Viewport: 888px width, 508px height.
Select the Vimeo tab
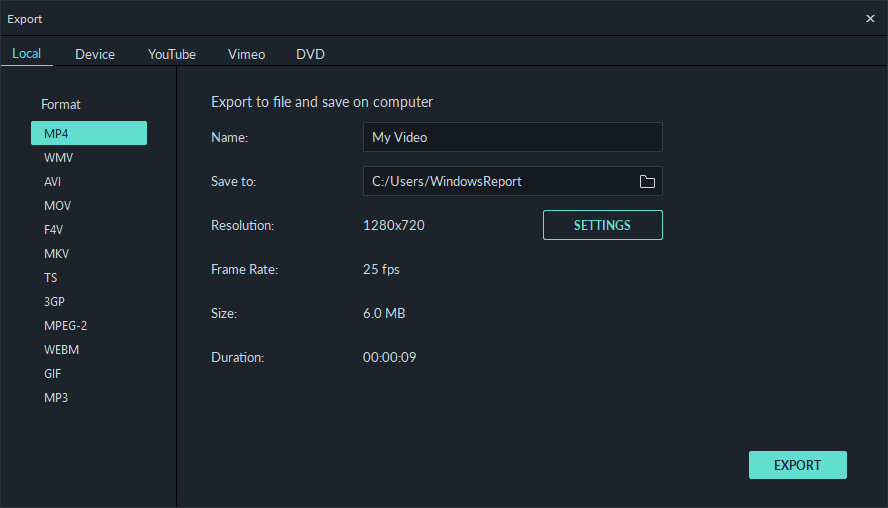[246, 54]
